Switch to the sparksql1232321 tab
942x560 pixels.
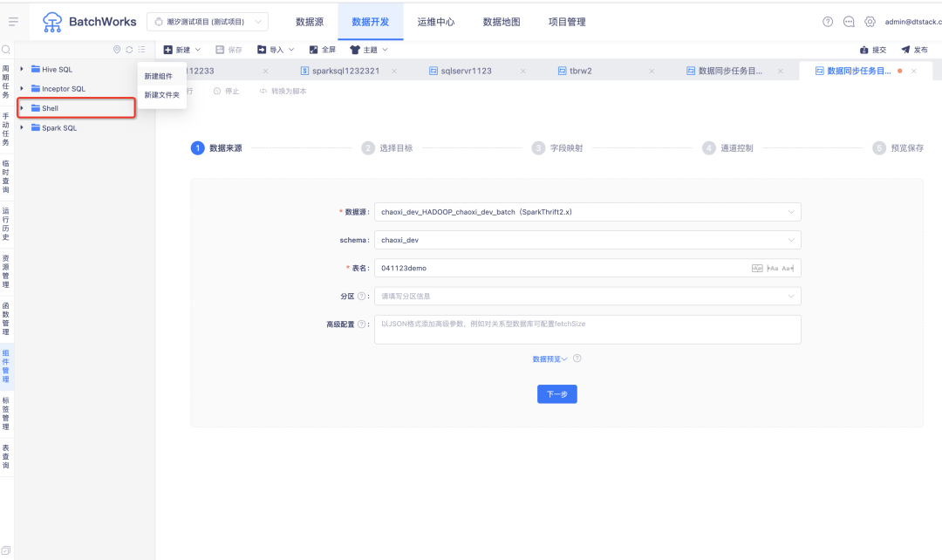click(x=345, y=71)
